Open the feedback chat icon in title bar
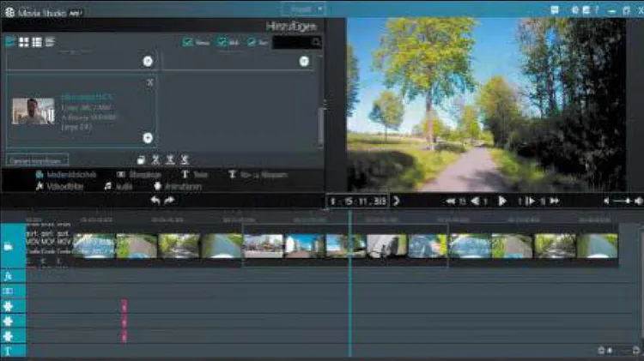The image size is (644, 361). 555,9
